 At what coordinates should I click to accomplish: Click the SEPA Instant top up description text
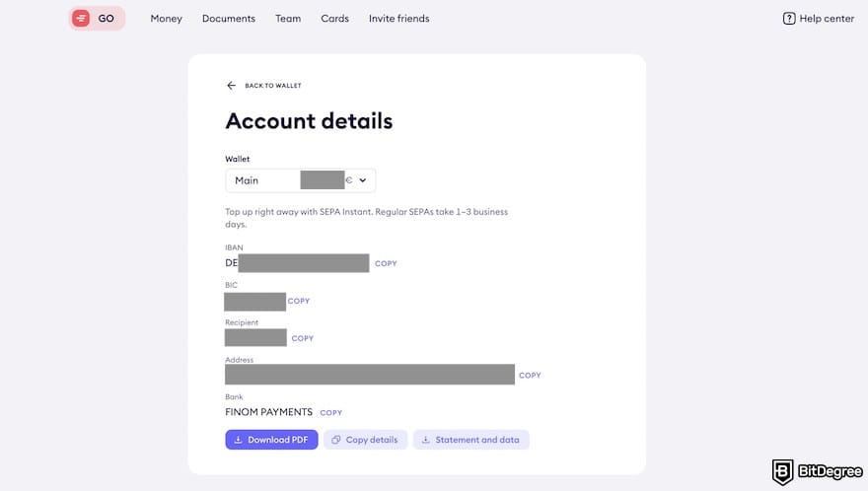[x=367, y=218]
